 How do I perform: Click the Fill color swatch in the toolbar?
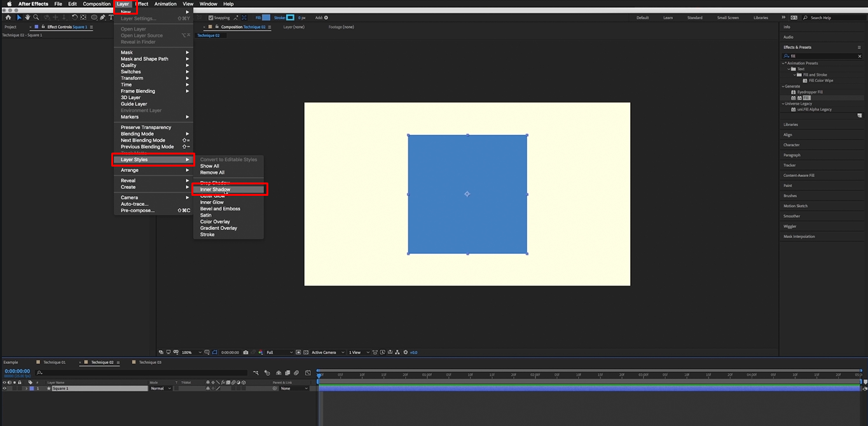pyautogui.click(x=266, y=18)
